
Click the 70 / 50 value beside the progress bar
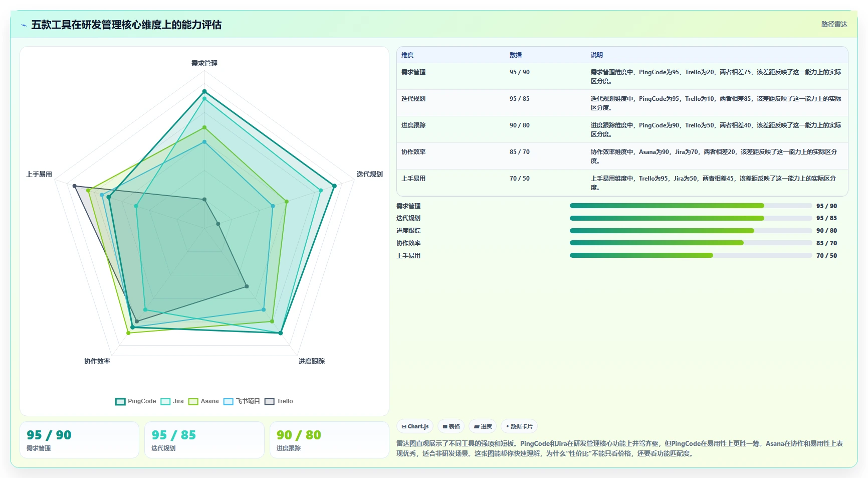(x=827, y=256)
